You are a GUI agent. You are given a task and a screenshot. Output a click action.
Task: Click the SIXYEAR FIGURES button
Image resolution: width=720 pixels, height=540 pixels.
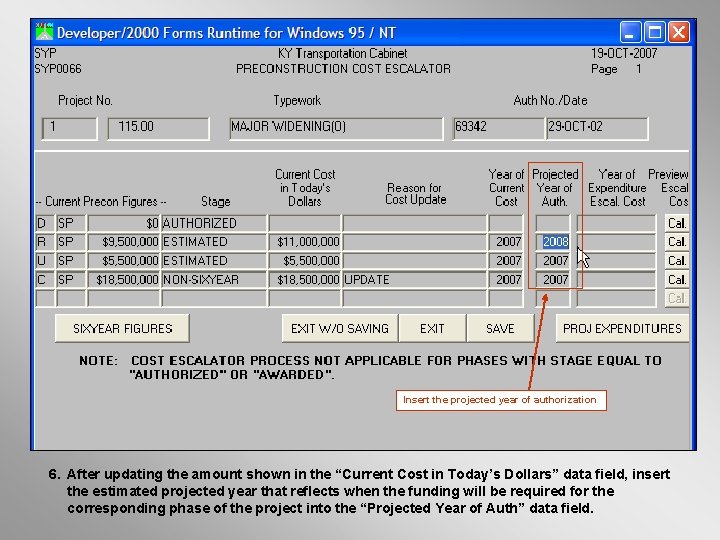(x=122, y=328)
